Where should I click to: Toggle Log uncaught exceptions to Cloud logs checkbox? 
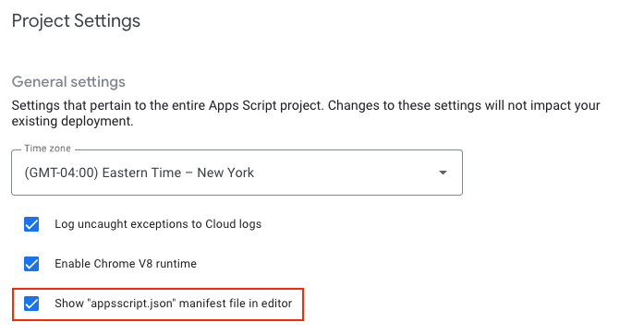click(31, 224)
